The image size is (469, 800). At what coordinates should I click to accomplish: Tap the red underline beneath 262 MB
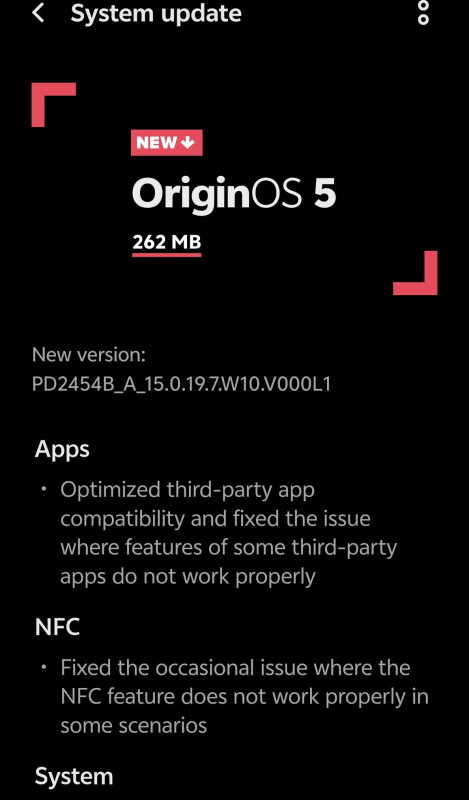(x=166, y=254)
